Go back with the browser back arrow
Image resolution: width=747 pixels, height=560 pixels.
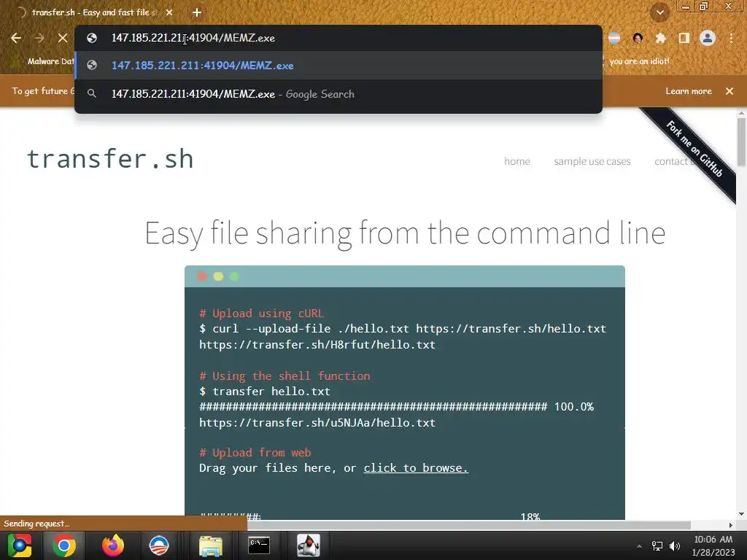pos(16,38)
